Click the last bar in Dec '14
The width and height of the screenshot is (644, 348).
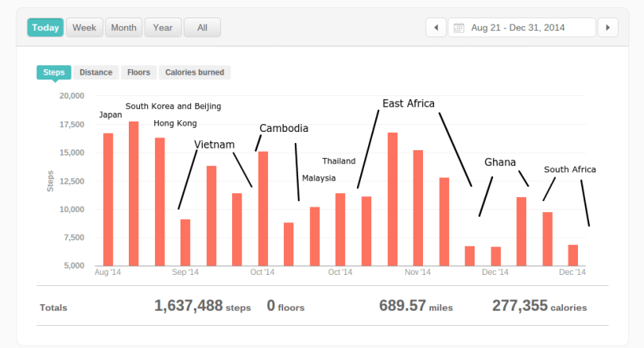pos(572,255)
